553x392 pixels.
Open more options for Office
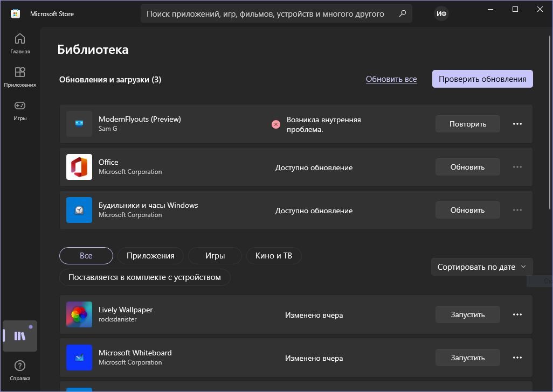[x=517, y=167]
